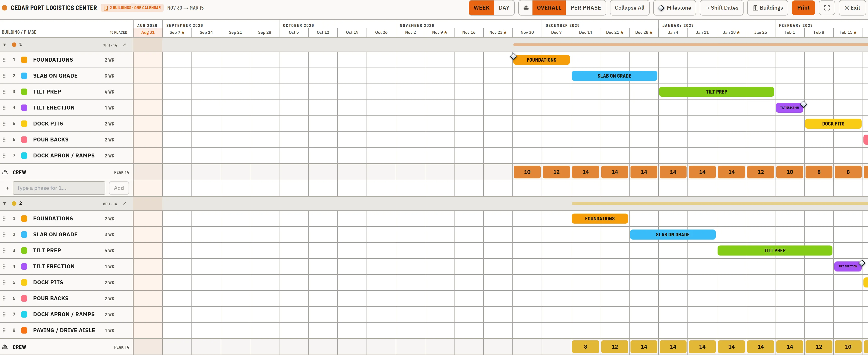Exit the schedule view
The image size is (868, 355).
pyautogui.click(x=852, y=8)
